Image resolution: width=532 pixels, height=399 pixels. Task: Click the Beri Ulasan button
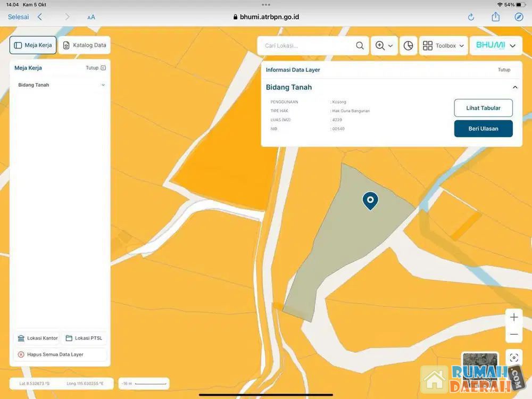(483, 129)
